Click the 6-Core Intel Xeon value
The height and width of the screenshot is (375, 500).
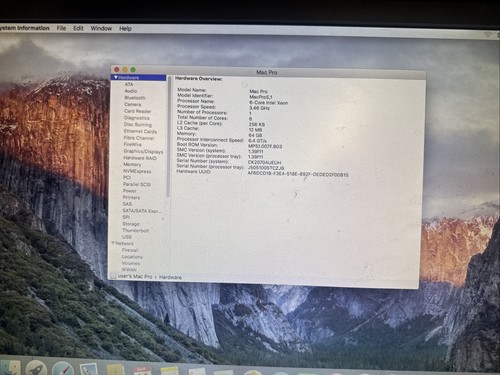pyautogui.click(x=268, y=103)
